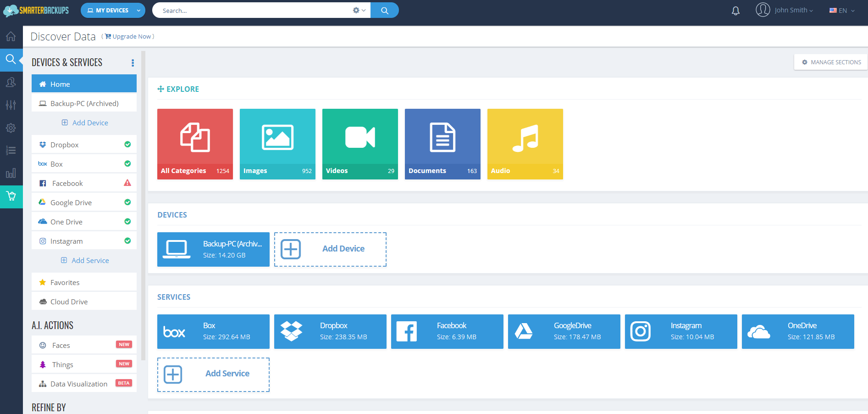This screenshot has height=414, width=868.
Task: Select Dropbox in the sidebar
Action: click(x=84, y=145)
